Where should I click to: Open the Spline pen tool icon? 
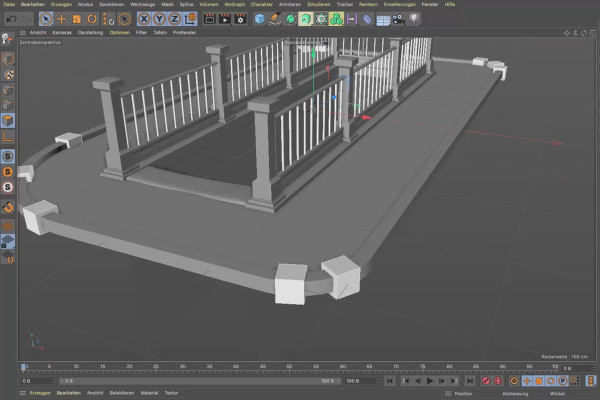[x=275, y=19]
